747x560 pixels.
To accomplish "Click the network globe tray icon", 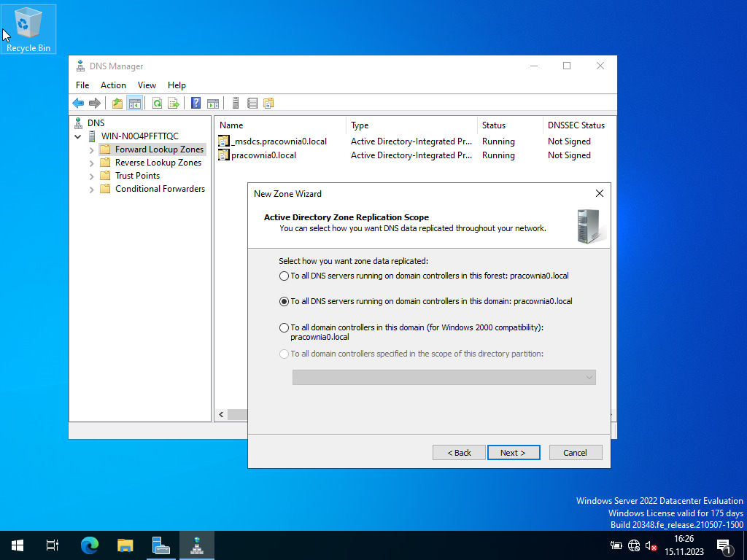I will coord(634,545).
